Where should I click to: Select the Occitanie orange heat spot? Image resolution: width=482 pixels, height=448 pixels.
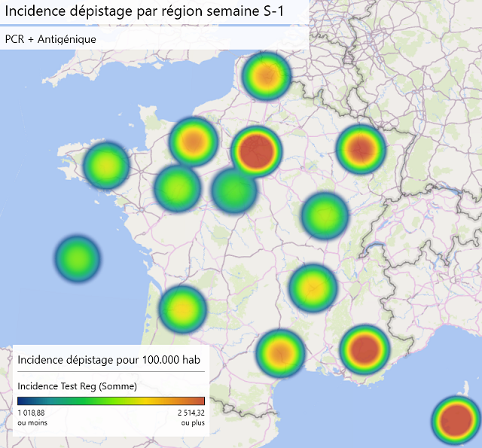pos(280,353)
